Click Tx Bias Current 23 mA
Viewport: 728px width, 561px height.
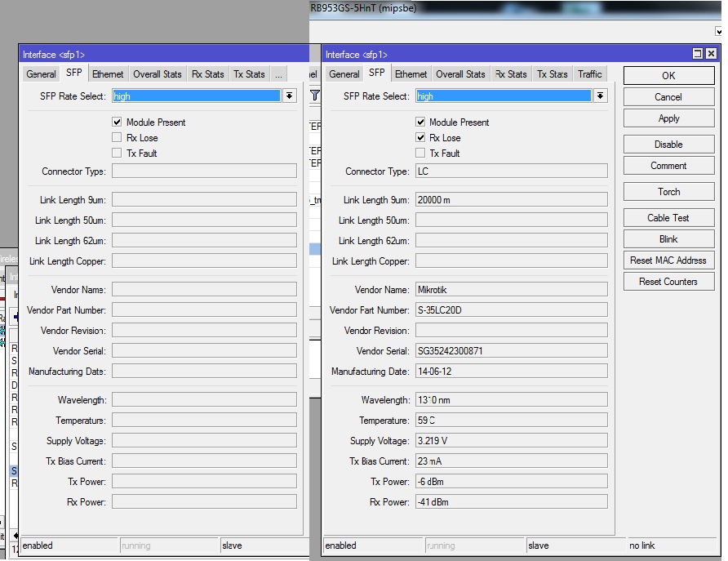(511, 461)
